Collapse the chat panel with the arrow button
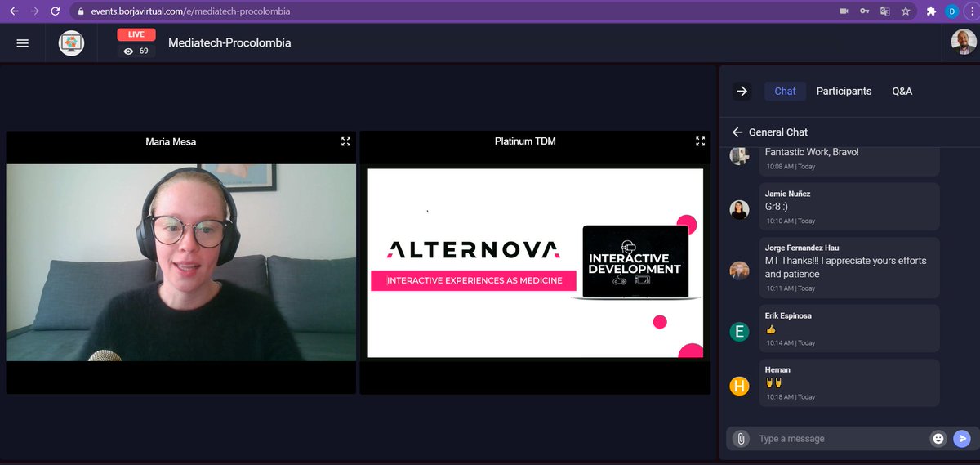 [x=742, y=91]
